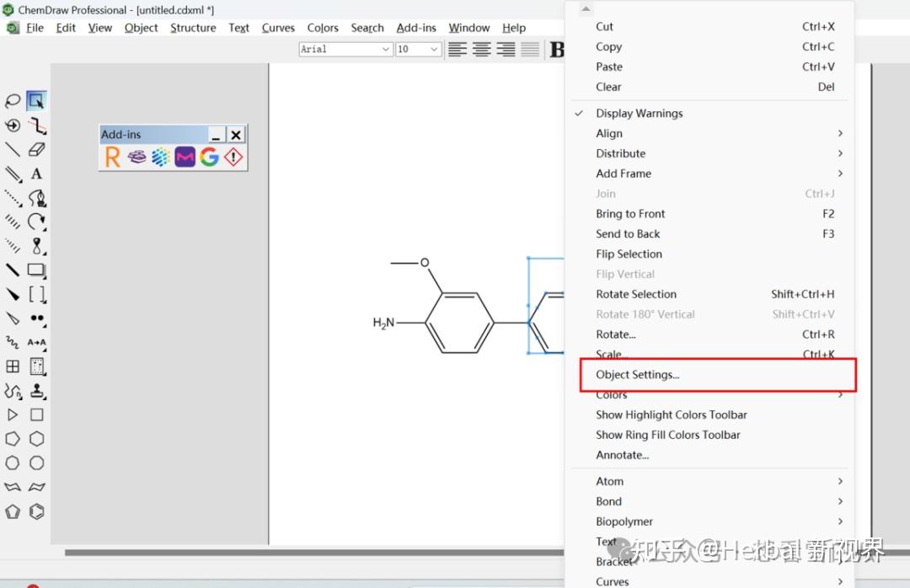The width and height of the screenshot is (910, 588).
Task: Select the Text tool letter A
Action: click(x=36, y=174)
